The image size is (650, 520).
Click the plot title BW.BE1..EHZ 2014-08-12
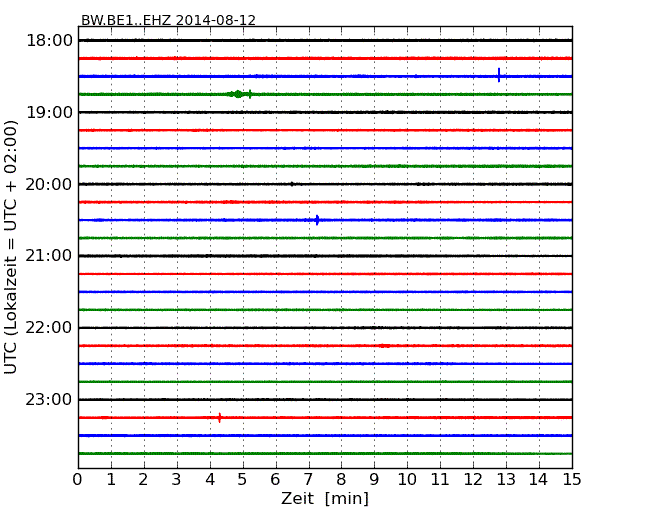tap(168, 20)
